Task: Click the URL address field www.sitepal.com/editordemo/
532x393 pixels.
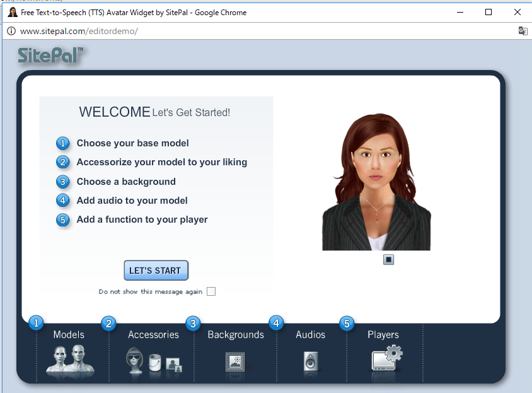Action: [79, 32]
